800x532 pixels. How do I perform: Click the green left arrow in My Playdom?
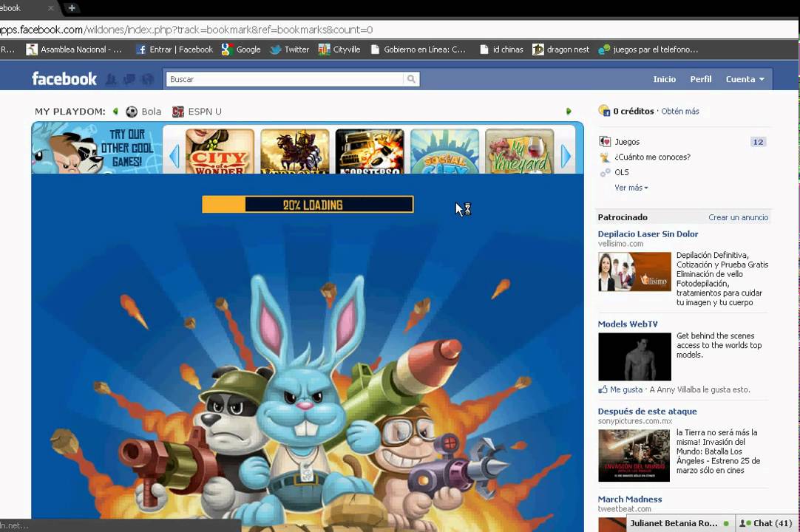click(116, 111)
